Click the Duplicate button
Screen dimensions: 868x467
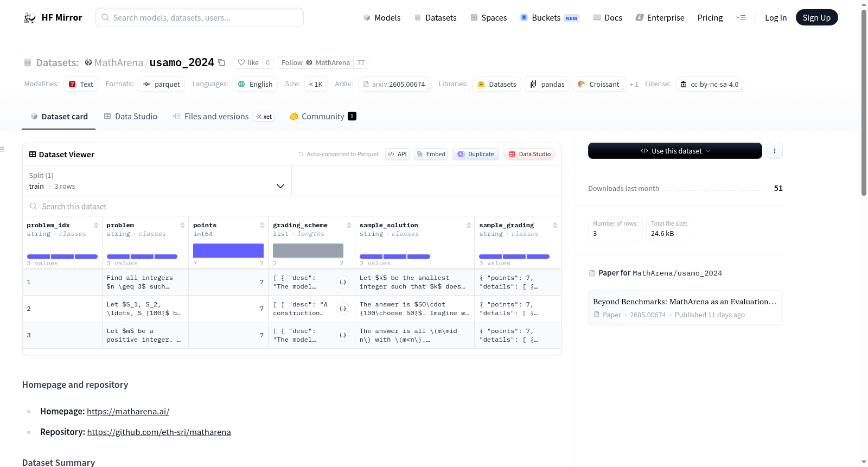coord(476,154)
